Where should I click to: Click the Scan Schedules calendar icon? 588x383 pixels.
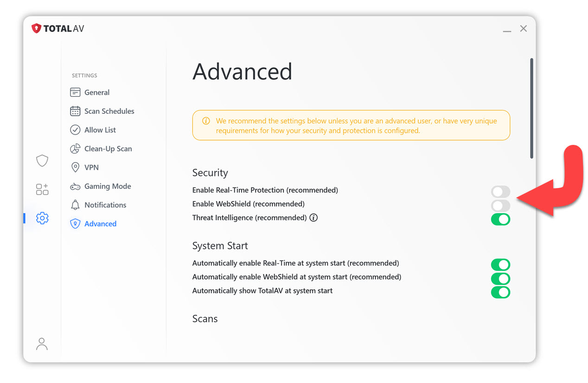[x=75, y=111]
